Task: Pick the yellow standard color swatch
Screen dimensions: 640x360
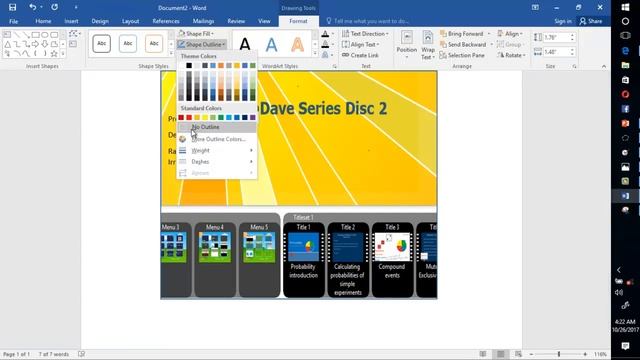Action: tap(205, 118)
